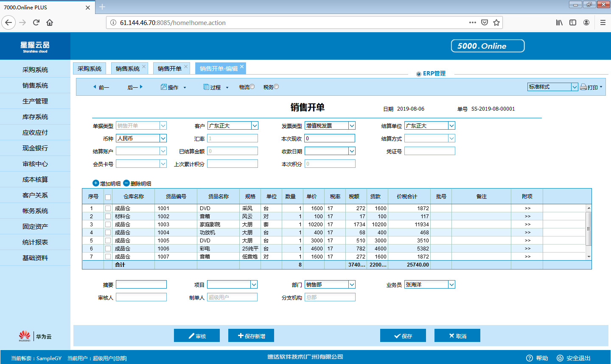The height and width of the screenshot is (364, 611).
Task: Open the 币种 dropdown
Action: (x=163, y=138)
